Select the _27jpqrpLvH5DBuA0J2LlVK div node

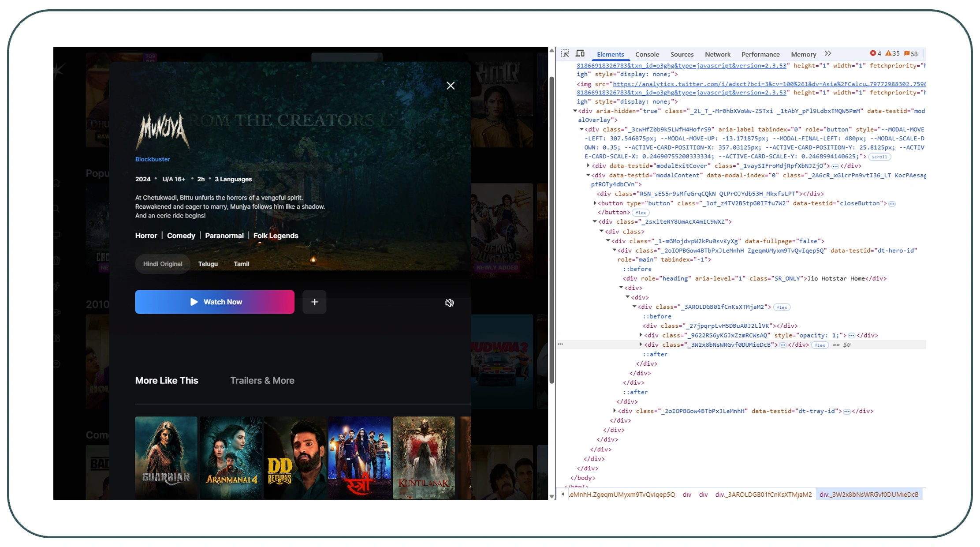pyautogui.click(x=720, y=326)
